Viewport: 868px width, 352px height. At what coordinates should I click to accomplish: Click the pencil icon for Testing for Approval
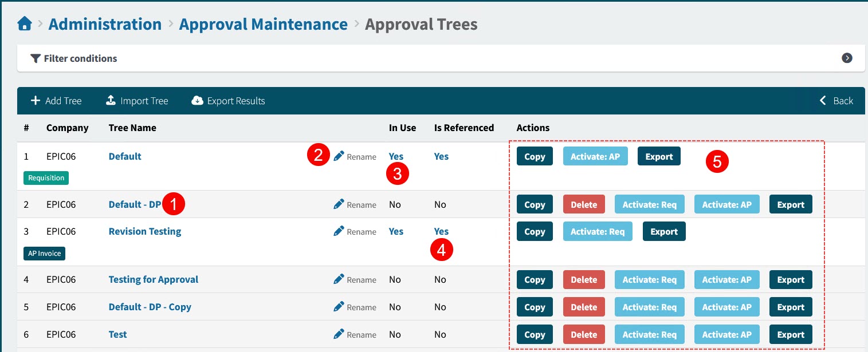pos(339,279)
